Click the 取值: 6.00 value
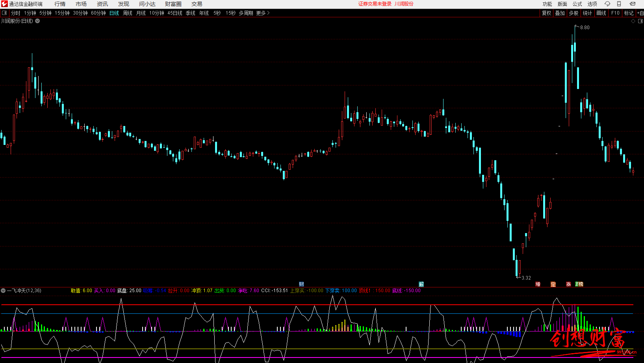Screen dimensions: 644x363 82,291
